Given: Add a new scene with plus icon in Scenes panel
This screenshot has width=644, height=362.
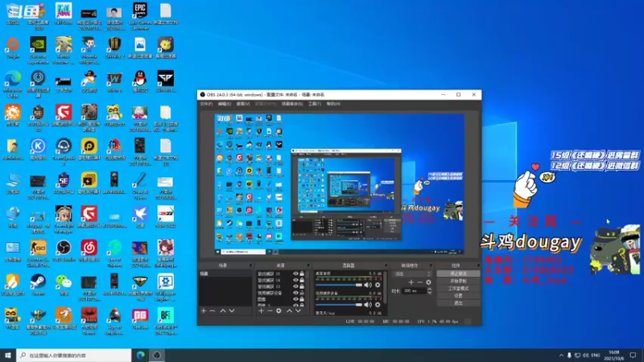Looking at the screenshot, I should [x=204, y=311].
